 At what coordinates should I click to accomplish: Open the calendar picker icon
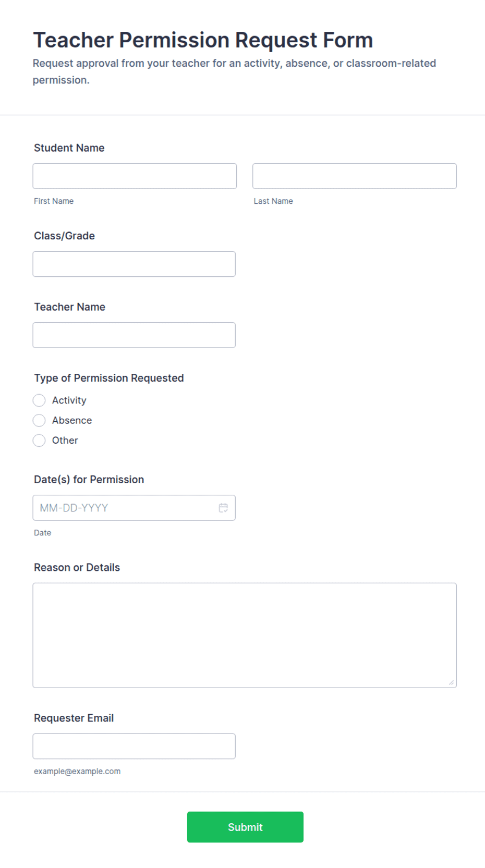223,508
